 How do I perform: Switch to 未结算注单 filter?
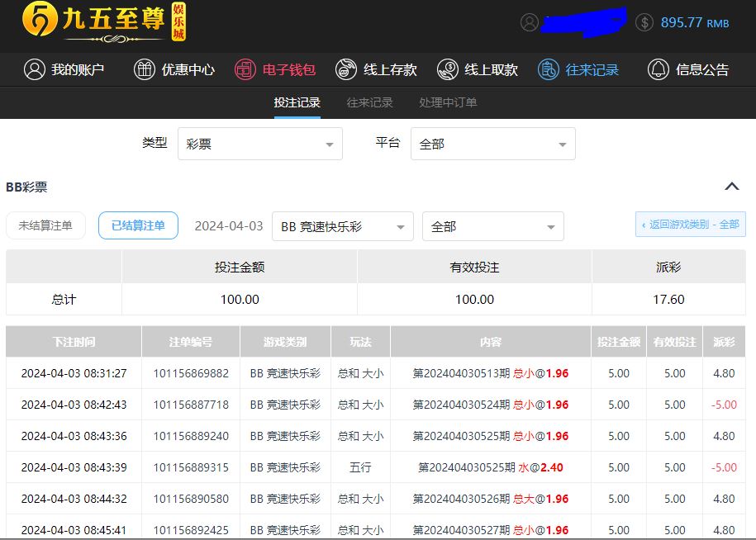(45, 225)
